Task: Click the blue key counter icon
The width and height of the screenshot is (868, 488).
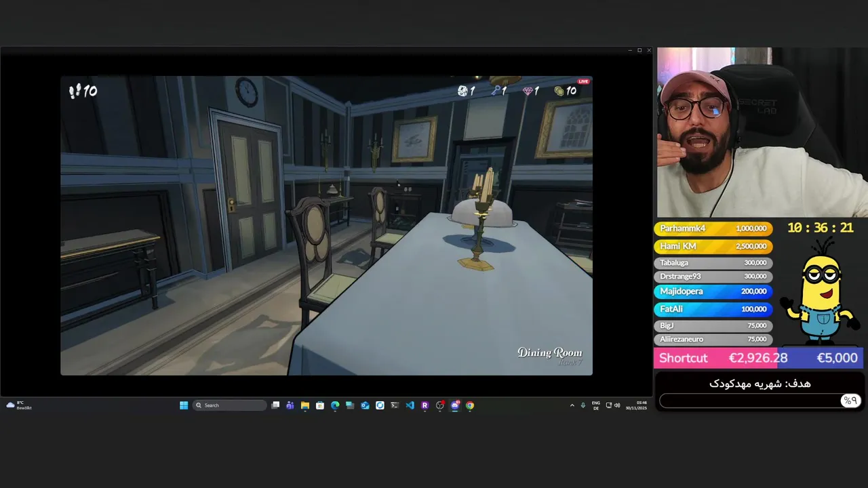Action: (496, 91)
